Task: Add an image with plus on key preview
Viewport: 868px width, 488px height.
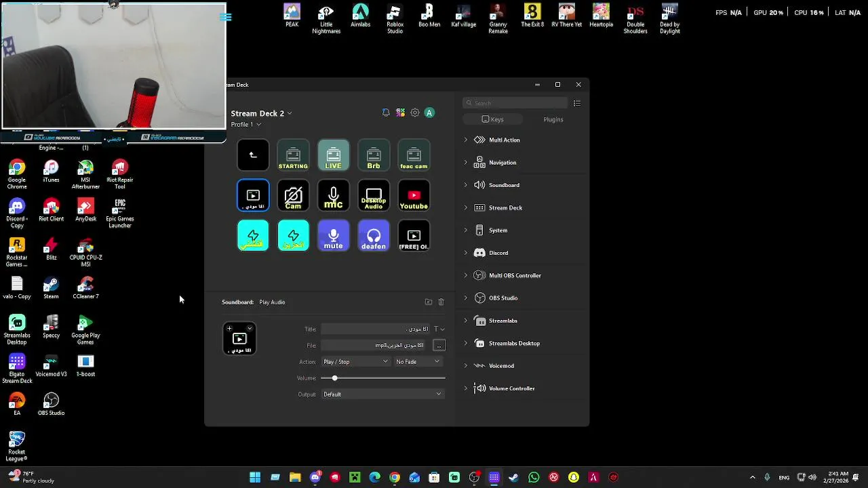Action: click(x=229, y=329)
